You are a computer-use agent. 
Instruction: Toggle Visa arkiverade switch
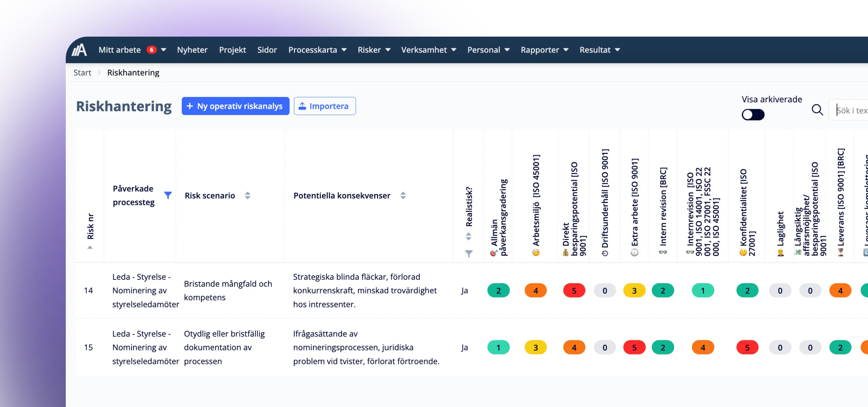753,115
